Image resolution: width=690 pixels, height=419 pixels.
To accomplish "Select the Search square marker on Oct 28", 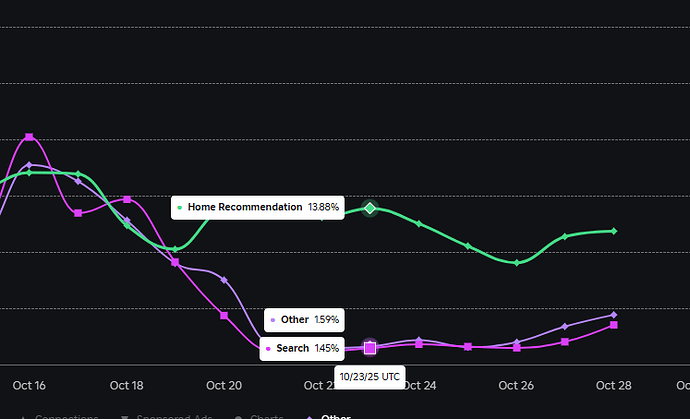I will tap(614, 325).
